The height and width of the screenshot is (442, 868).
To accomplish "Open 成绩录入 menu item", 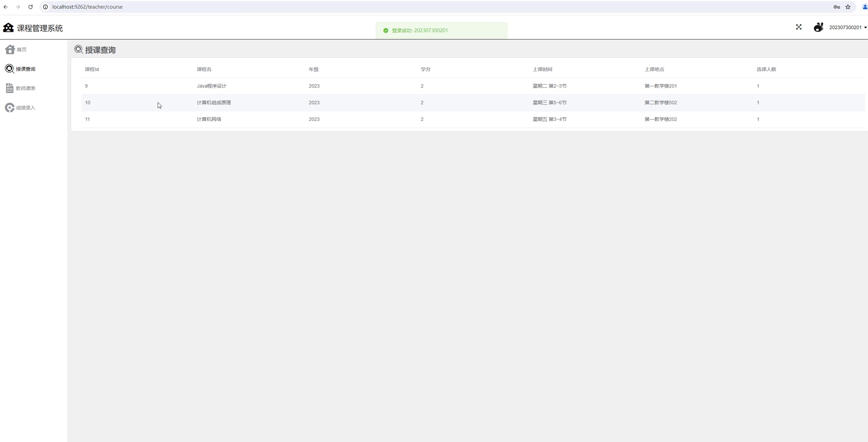I will pyautogui.click(x=26, y=108).
